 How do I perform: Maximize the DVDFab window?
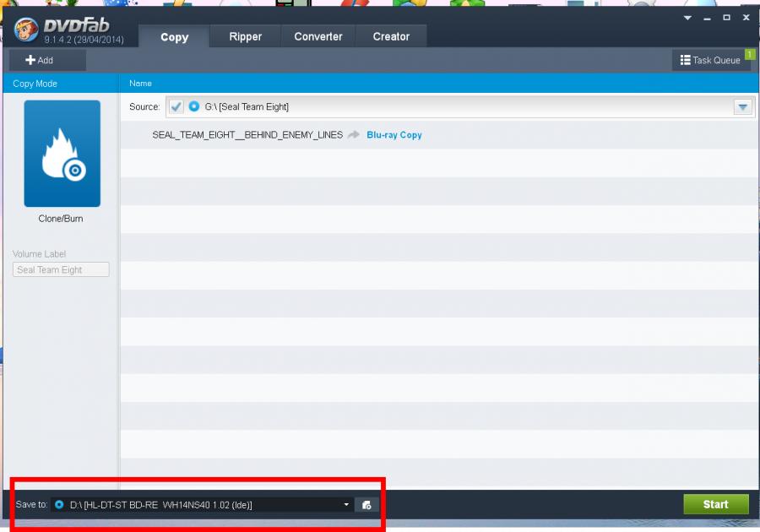[726, 18]
